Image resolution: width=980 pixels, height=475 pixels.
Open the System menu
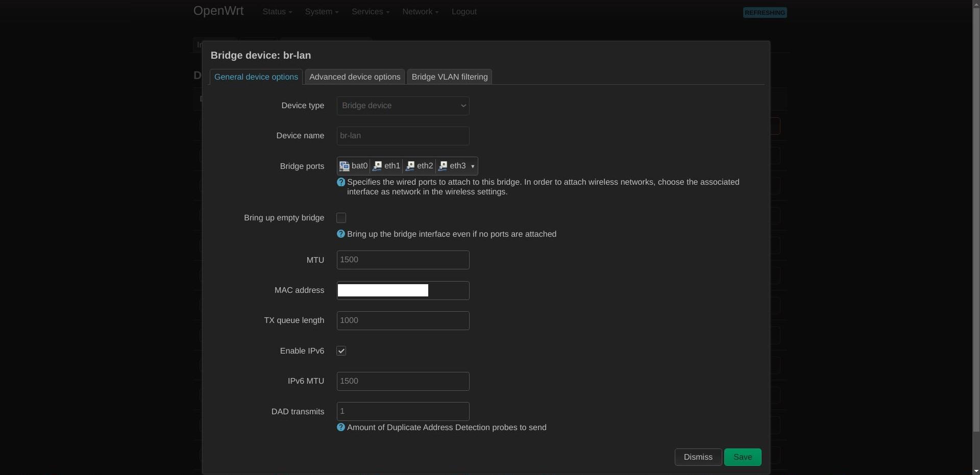[322, 12]
